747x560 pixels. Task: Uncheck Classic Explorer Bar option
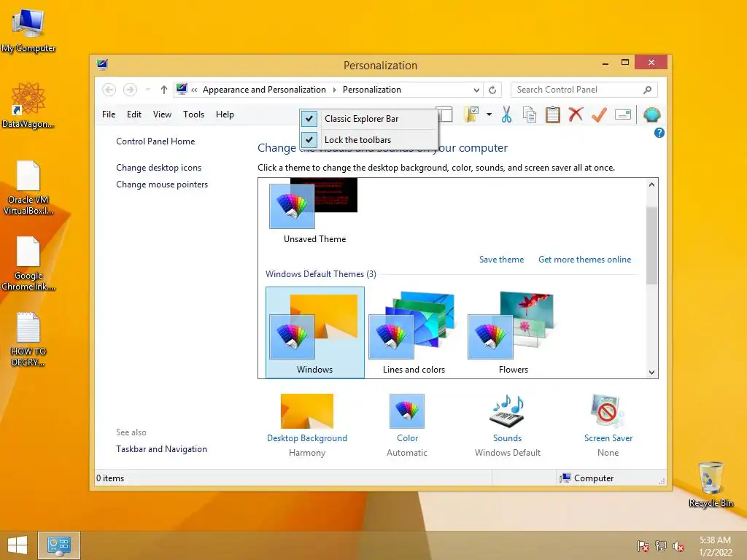tap(368, 119)
